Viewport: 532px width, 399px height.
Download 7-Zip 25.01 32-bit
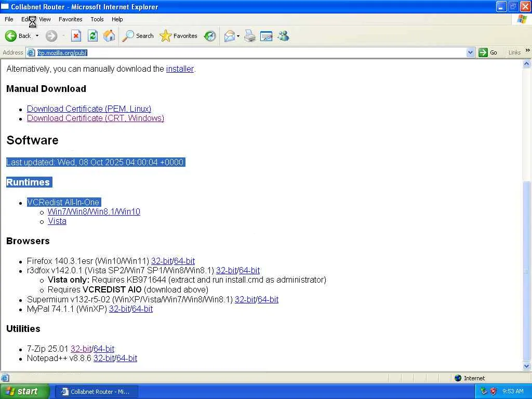(x=81, y=349)
